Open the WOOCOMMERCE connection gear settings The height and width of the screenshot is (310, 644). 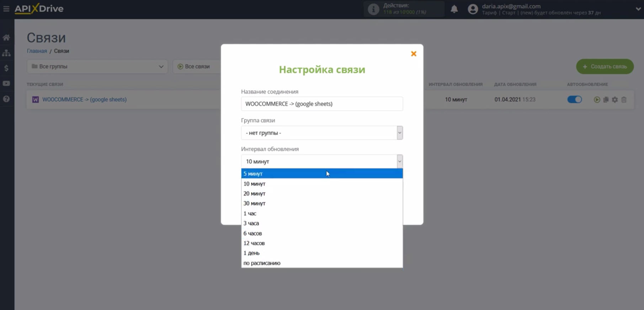(x=615, y=100)
